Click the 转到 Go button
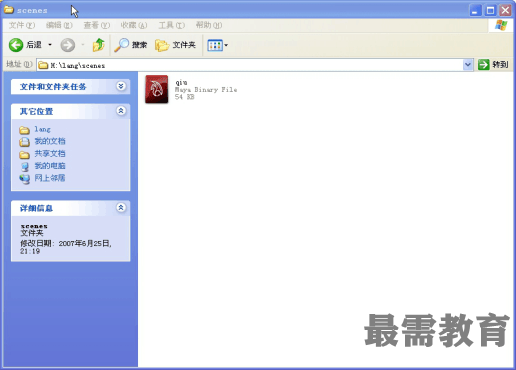The width and height of the screenshot is (516, 370). pos(493,65)
